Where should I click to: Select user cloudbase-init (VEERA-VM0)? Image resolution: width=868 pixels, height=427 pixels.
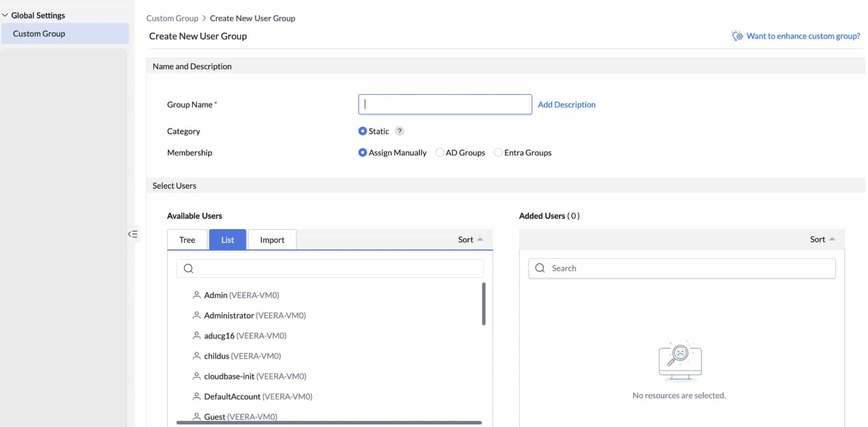[255, 376]
